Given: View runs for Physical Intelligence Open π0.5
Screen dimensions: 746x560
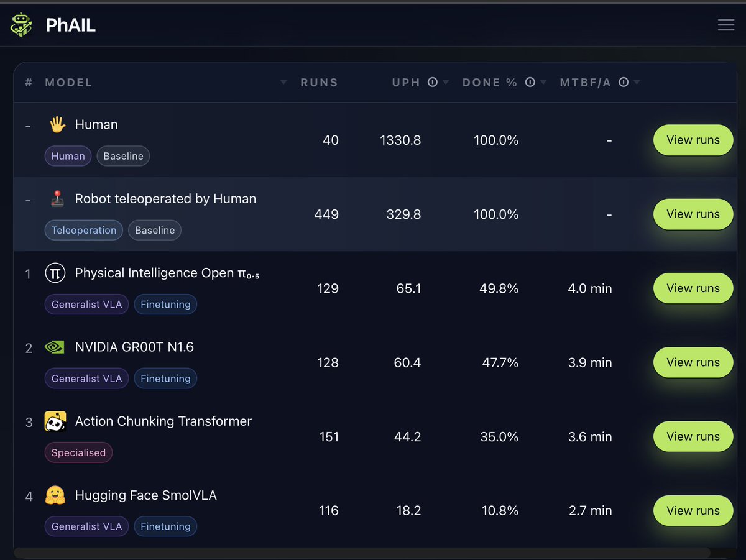Looking at the screenshot, I should pyautogui.click(x=693, y=288).
